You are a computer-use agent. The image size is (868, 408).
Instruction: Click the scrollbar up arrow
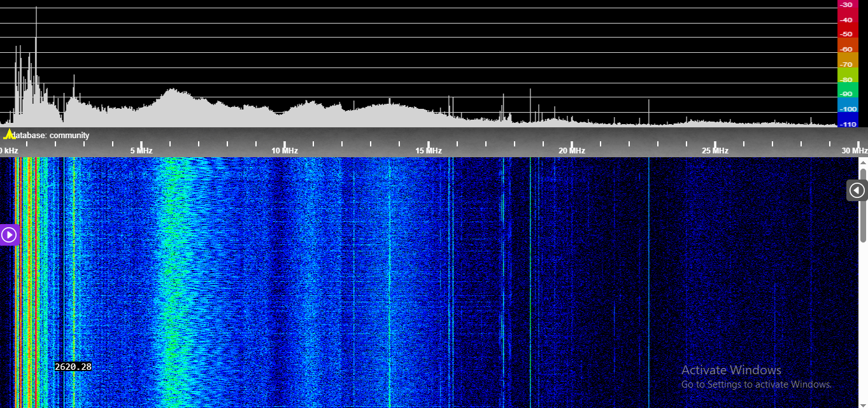pos(863,163)
